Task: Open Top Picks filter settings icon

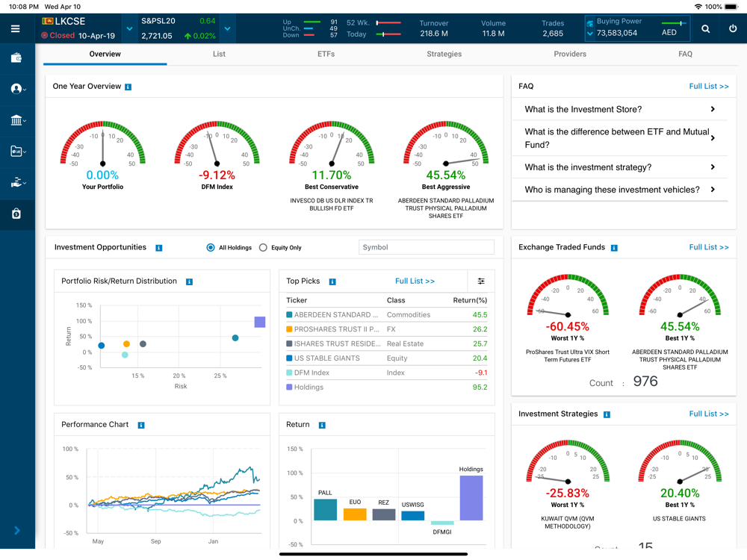Action: (x=481, y=281)
